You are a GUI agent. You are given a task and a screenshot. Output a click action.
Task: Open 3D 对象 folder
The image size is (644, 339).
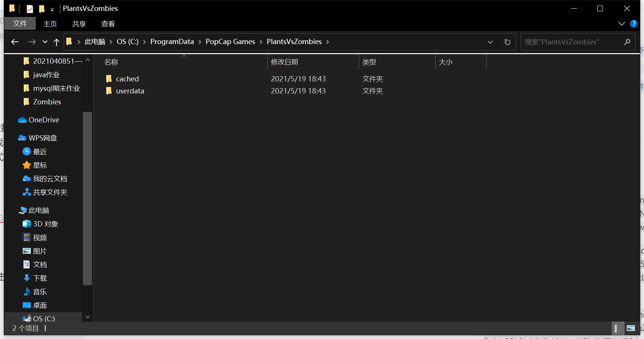click(46, 224)
